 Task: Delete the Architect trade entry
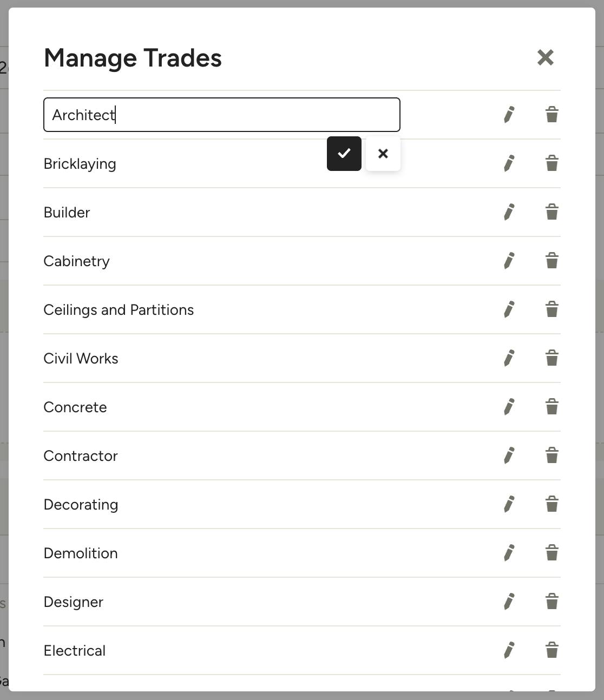[x=552, y=115]
